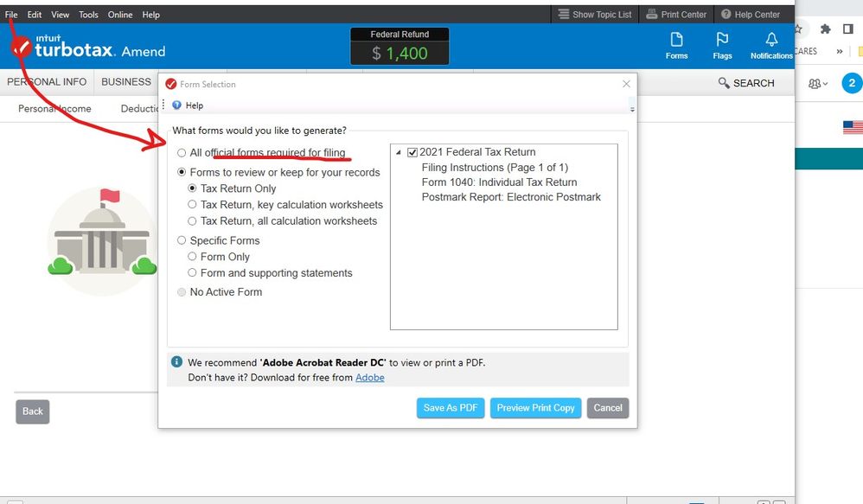
Task: Open the Edit menu
Action: 34,15
